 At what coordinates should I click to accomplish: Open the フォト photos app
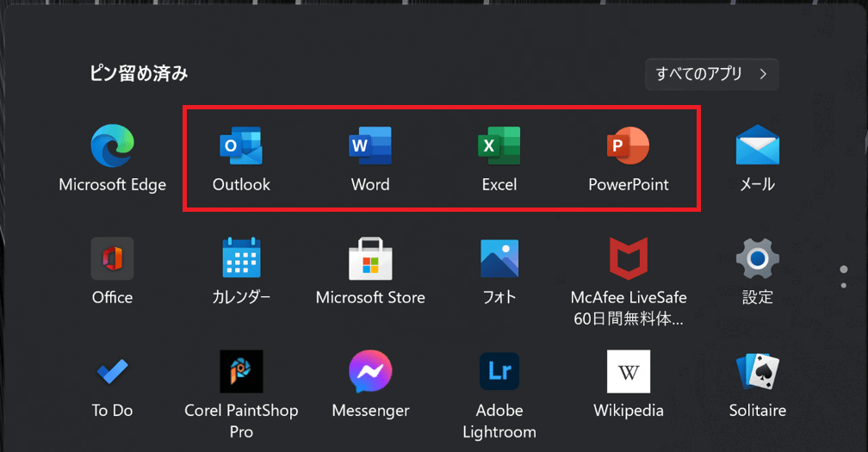pyautogui.click(x=499, y=258)
